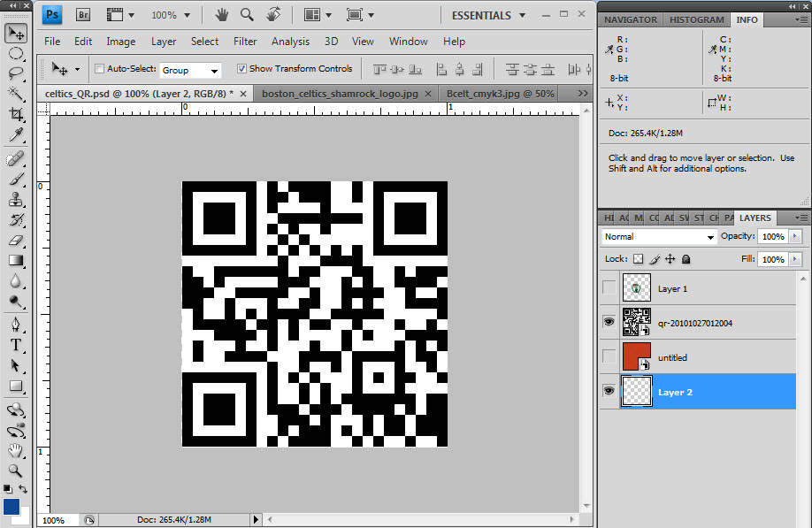Screen dimensions: 812x528
Task: Open the Layer menu
Action: click(164, 42)
